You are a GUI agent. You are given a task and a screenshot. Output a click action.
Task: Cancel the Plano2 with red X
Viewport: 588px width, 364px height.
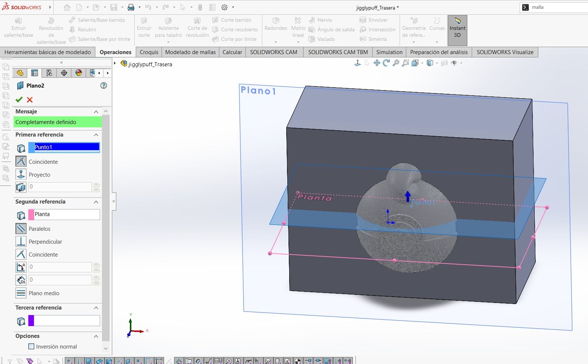[x=30, y=99]
